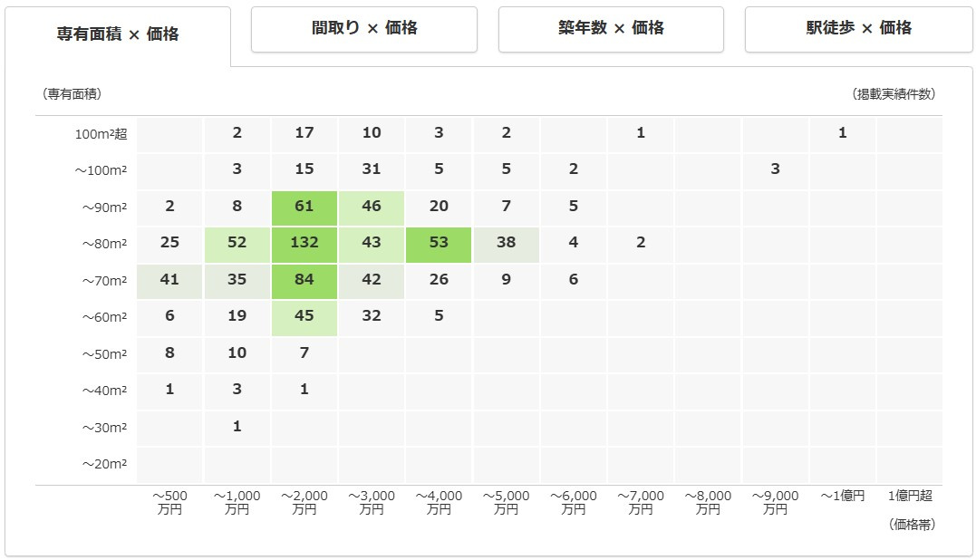Select the 専有面積 × 価格 tab
Viewport: 976px width, 560px height.
click(118, 34)
